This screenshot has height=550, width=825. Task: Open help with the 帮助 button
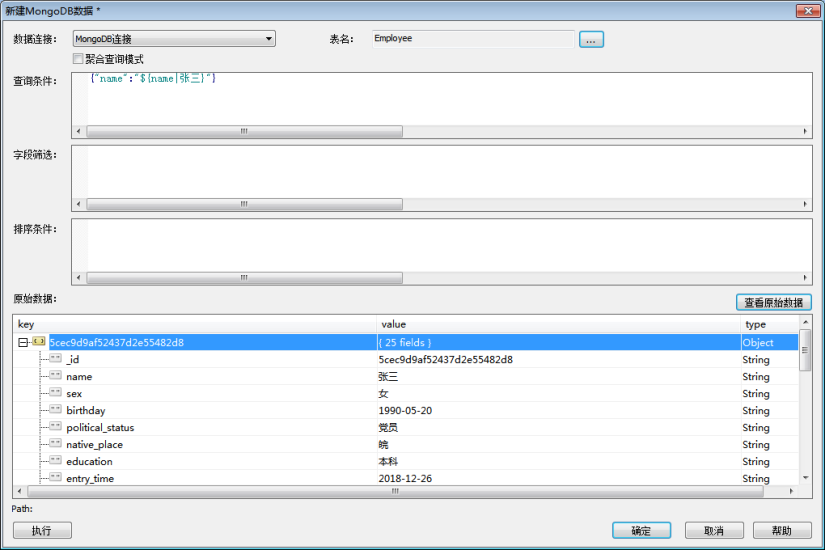point(780,530)
